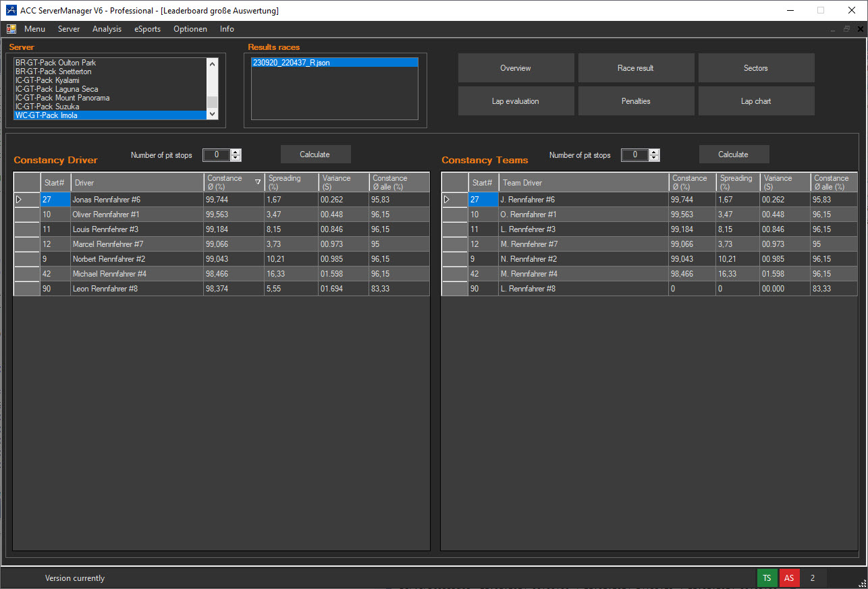Screen dimensions: 868x589
Task: Click the red AS status indicator
Action: coord(788,578)
